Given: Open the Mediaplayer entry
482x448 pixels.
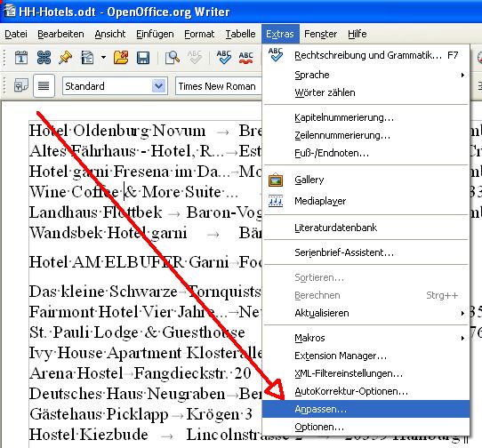Looking at the screenshot, I should [366, 201].
